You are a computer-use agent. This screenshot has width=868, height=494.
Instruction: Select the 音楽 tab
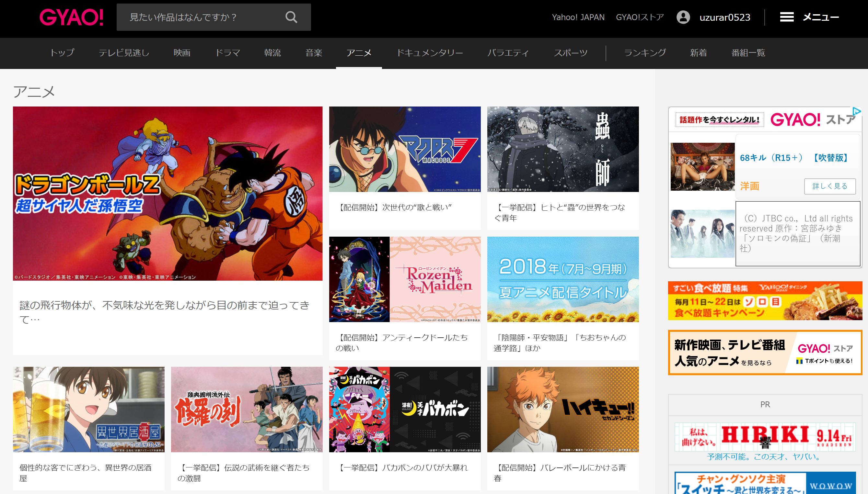(x=314, y=52)
